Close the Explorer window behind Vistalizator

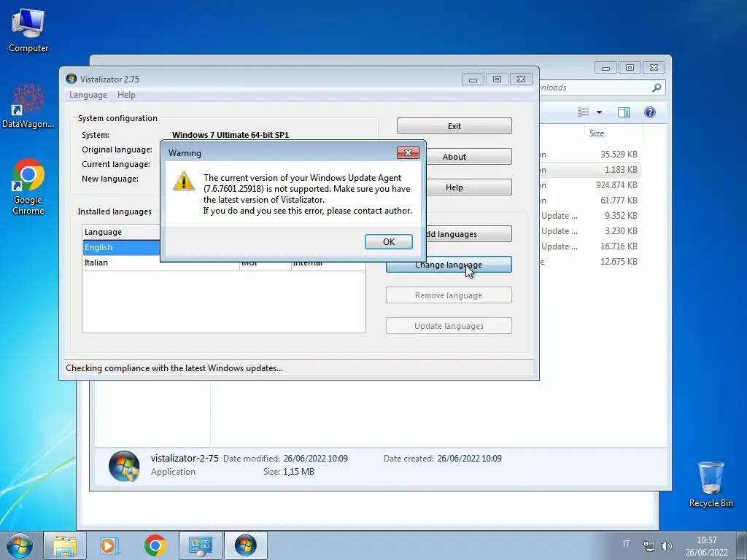click(x=654, y=68)
